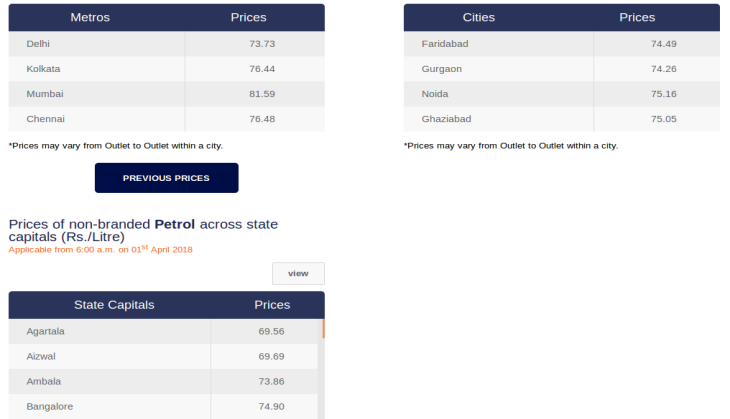The width and height of the screenshot is (730, 419).
Task: Click the orange scrollbar thumb in state capitals table
Action: click(x=323, y=328)
